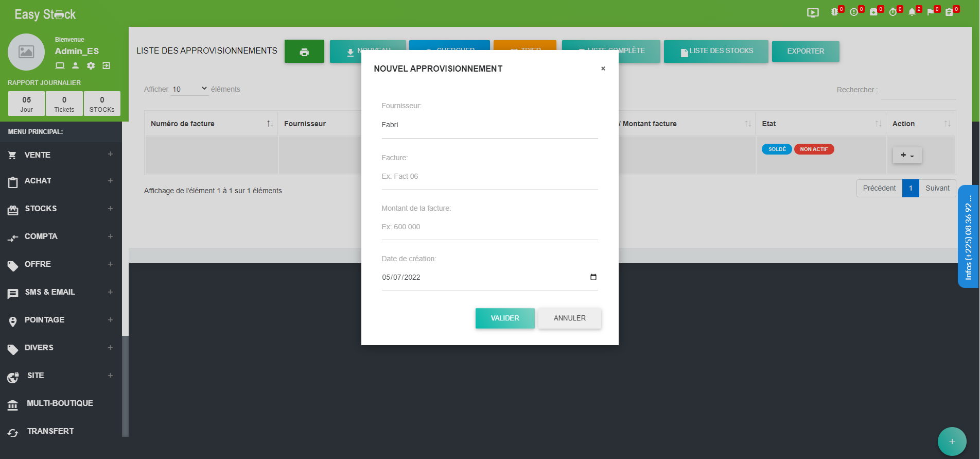This screenshot has height=459, width=980.
Task: Open the COMPTA menu item
Action: [41, 236]
